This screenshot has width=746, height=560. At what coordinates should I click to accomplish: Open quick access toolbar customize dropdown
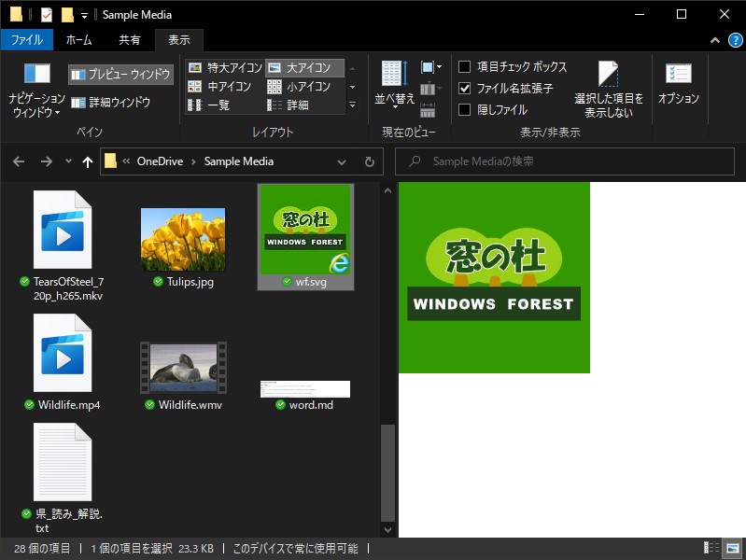[84, 16]
